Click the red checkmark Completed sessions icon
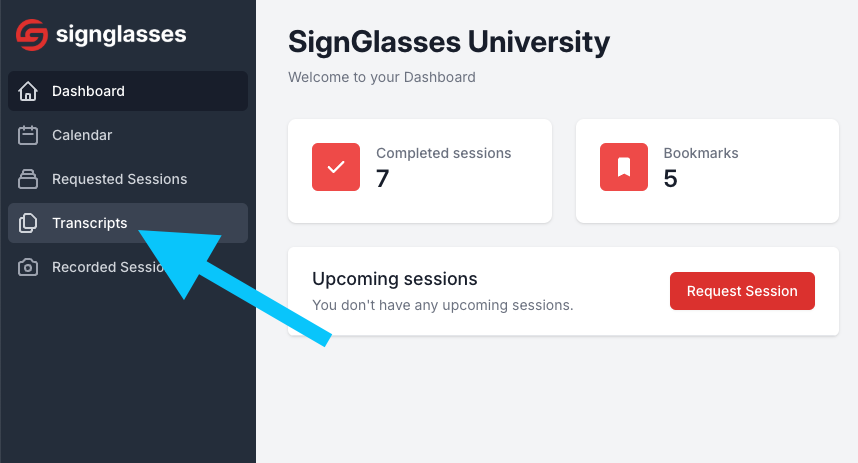This screenshot has height=463, width=858. click(336, 167)
